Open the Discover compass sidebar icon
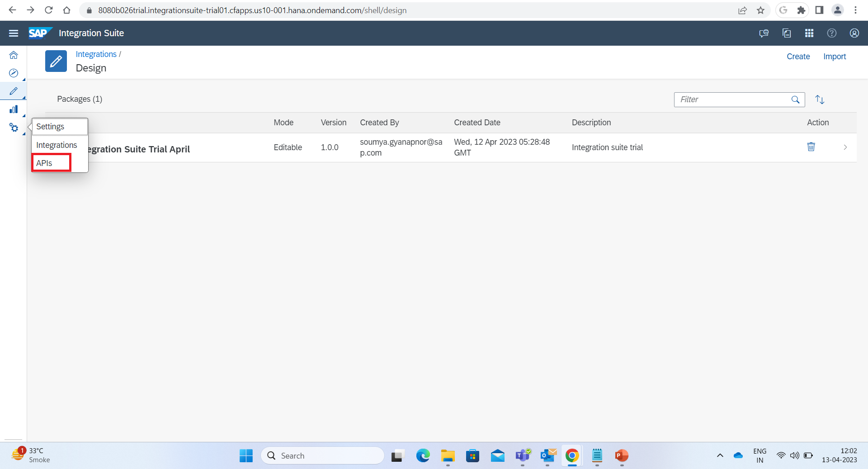The width and height of the screenshot is (868, 469). [14, 73]
